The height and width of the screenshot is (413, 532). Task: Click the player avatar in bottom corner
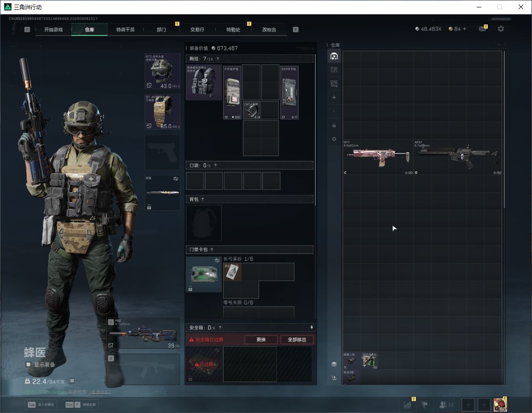(x=500, y=405)
